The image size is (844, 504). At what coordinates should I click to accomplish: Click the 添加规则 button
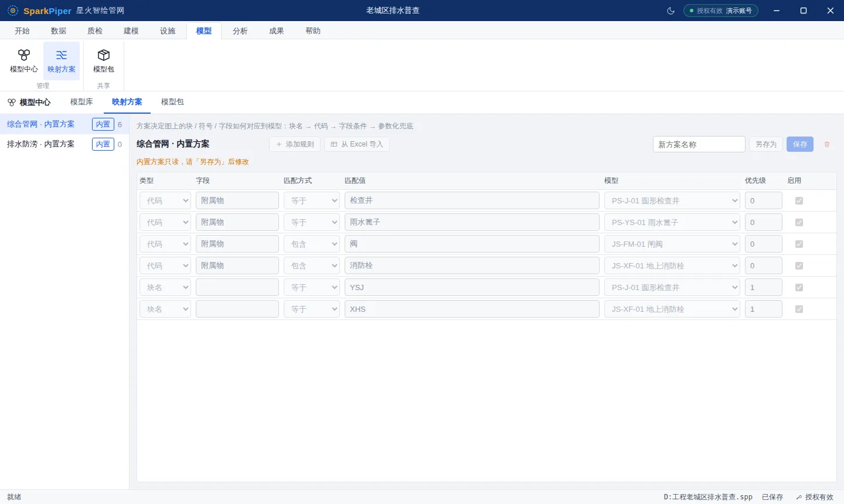295,144
